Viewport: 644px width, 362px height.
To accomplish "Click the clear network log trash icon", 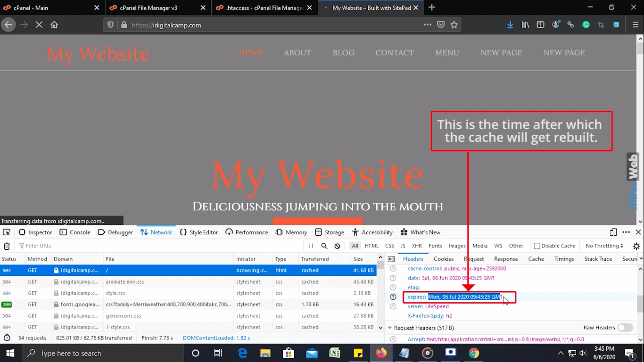I will 7,246.
